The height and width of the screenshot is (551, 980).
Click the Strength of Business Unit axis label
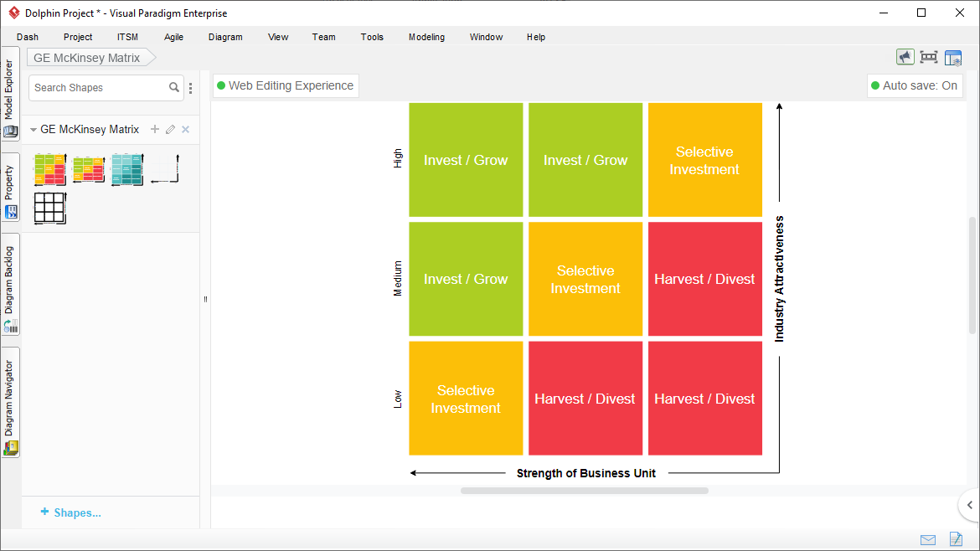click(586, 473)
